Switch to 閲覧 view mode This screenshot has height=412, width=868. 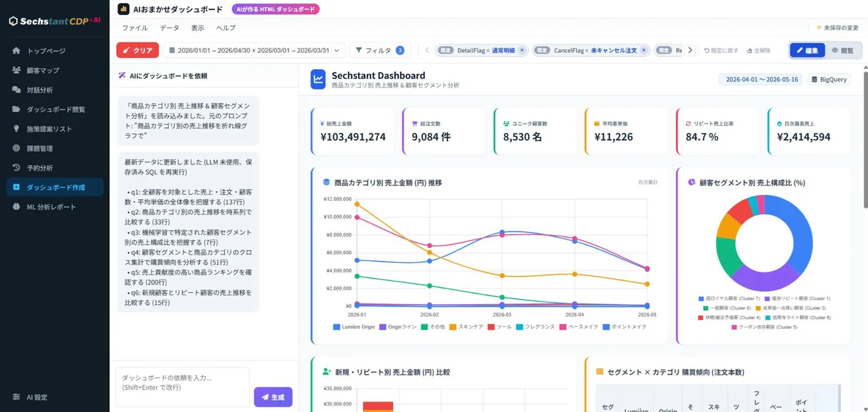point(843,50)
